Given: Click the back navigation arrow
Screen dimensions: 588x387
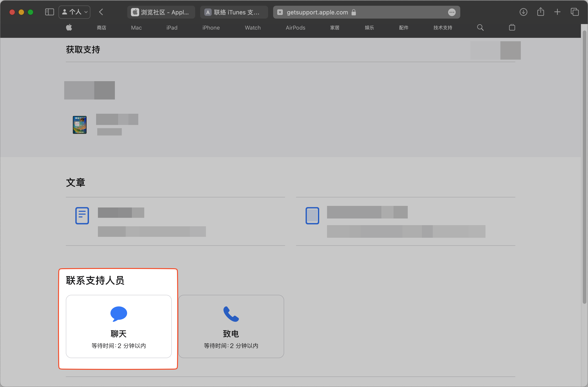Looking at the screenshot, I should point(101,12).
